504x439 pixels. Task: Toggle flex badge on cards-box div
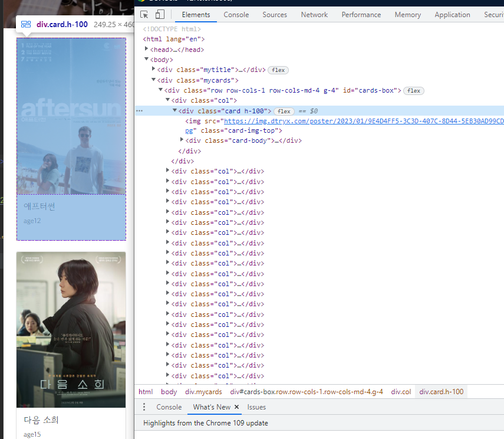pos(414,91)
